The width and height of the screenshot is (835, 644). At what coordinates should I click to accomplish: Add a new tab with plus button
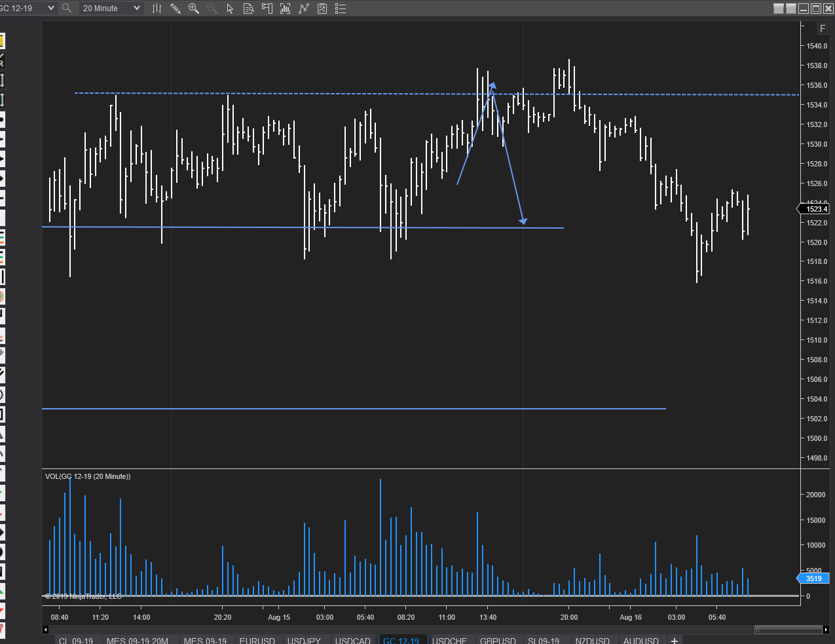[675, 640]
